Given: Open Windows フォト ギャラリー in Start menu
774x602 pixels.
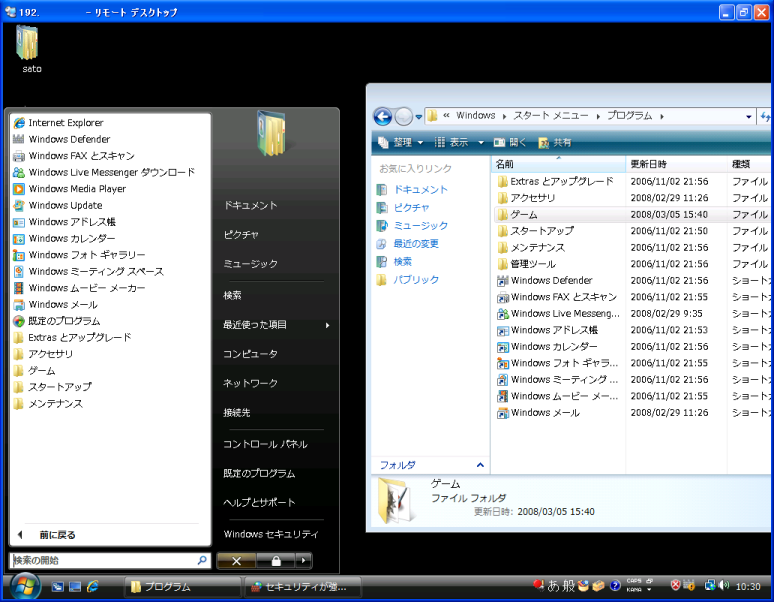Looking at the screenshot, I should (79, 255).
